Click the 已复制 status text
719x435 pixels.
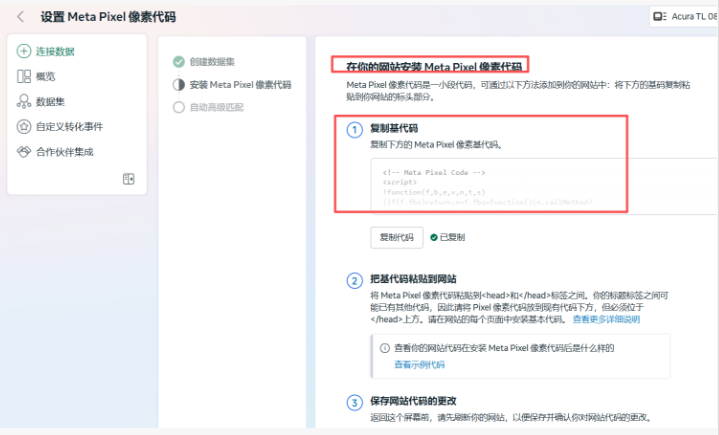point(452,237)
